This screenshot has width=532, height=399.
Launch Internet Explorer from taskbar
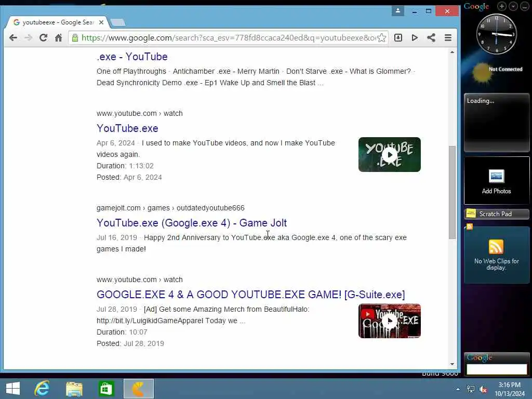42,389
